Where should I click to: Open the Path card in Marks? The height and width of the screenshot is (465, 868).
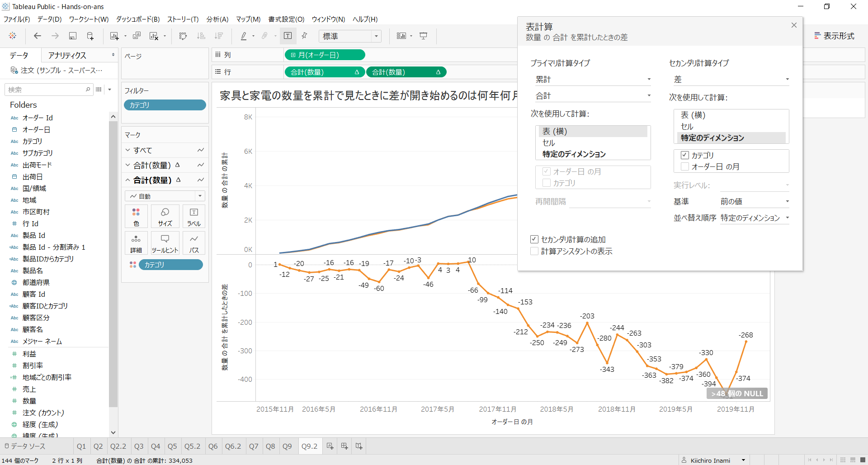point(194,243)
